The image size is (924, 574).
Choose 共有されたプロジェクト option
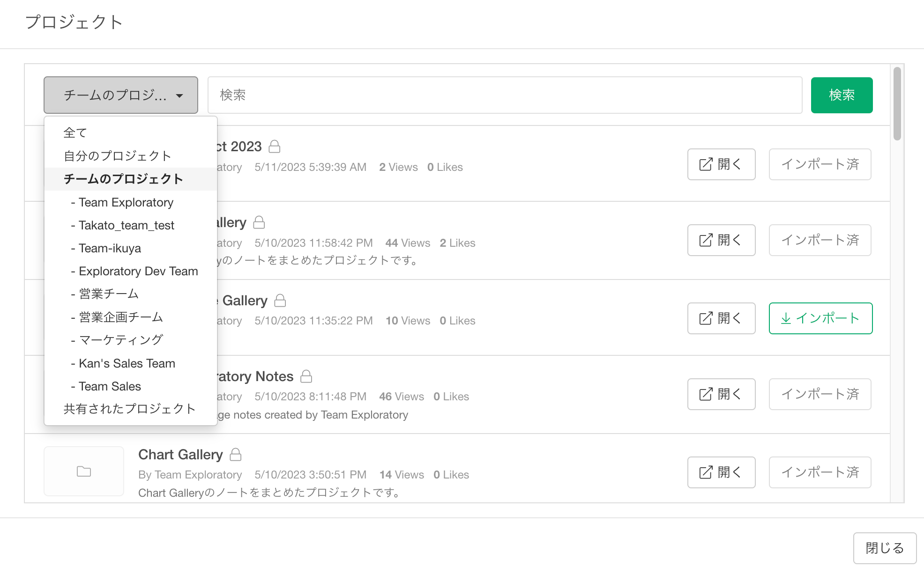(129, 409)
